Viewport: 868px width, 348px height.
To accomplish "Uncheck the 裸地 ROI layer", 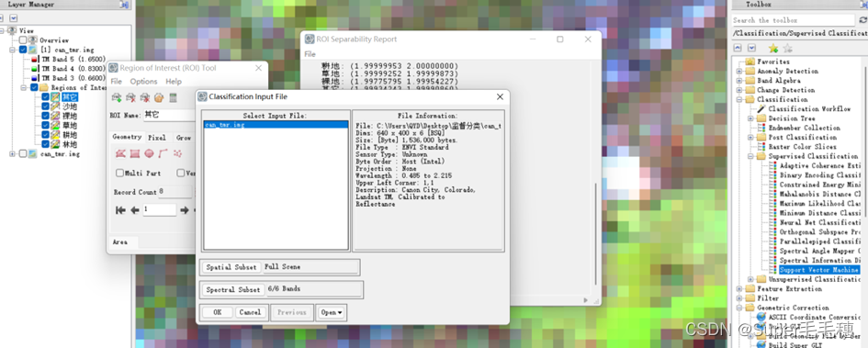I will click(x=45, y=116).
